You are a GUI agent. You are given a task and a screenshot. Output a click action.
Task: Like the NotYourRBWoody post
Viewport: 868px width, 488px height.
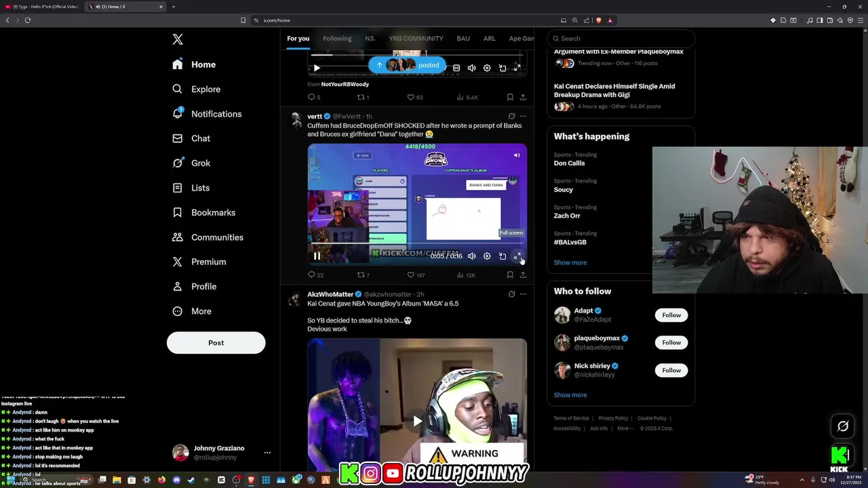tap(415, 97)
